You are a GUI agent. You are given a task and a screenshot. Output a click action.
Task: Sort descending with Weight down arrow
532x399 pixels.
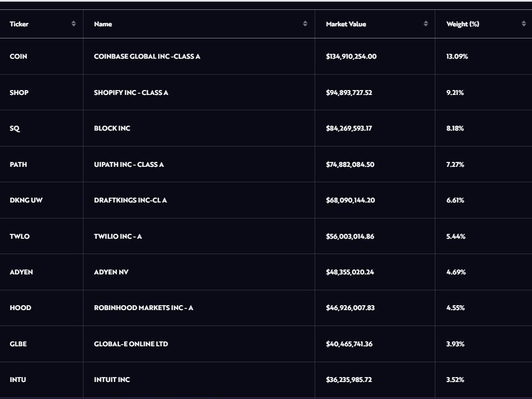(523, 26)
